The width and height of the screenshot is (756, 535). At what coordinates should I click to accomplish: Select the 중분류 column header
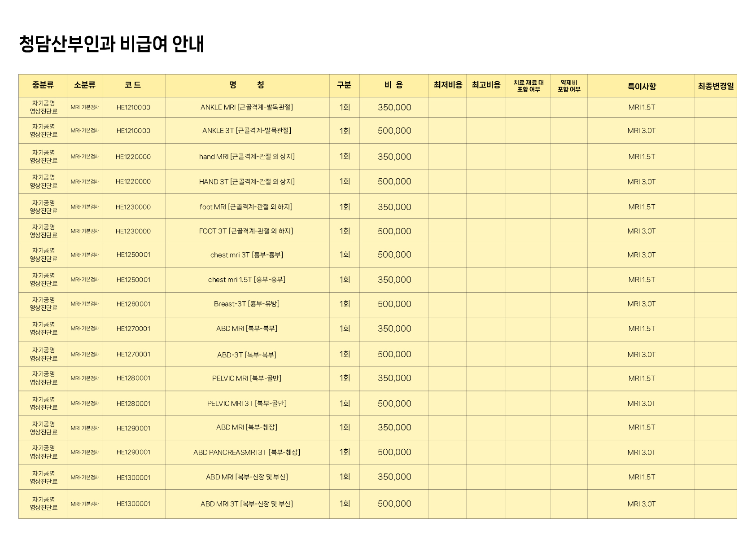tap(43, 85)
